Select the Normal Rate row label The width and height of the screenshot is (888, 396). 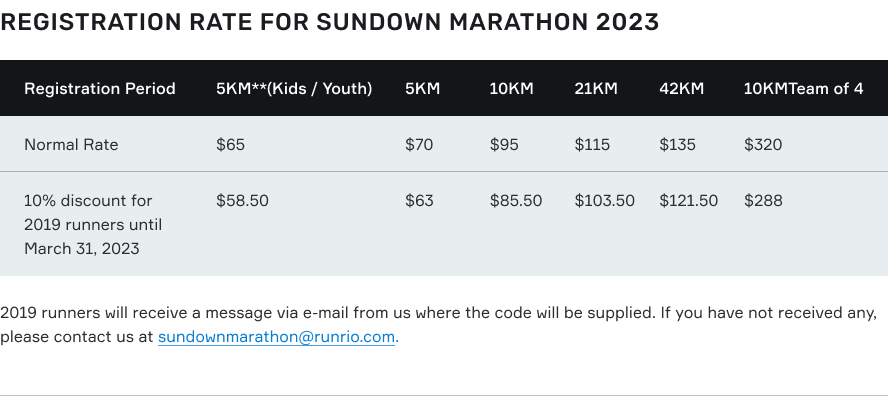pyautogui.click(x=71, y=144)
